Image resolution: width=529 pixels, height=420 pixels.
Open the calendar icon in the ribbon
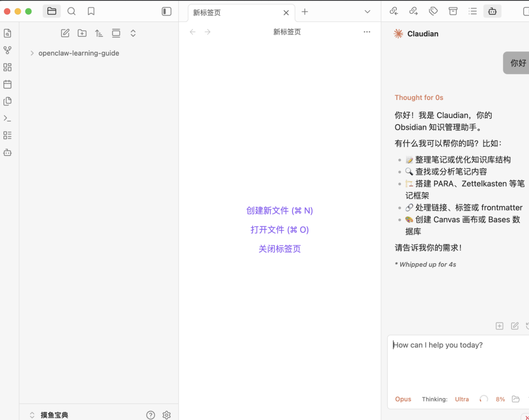pos(7,84)
